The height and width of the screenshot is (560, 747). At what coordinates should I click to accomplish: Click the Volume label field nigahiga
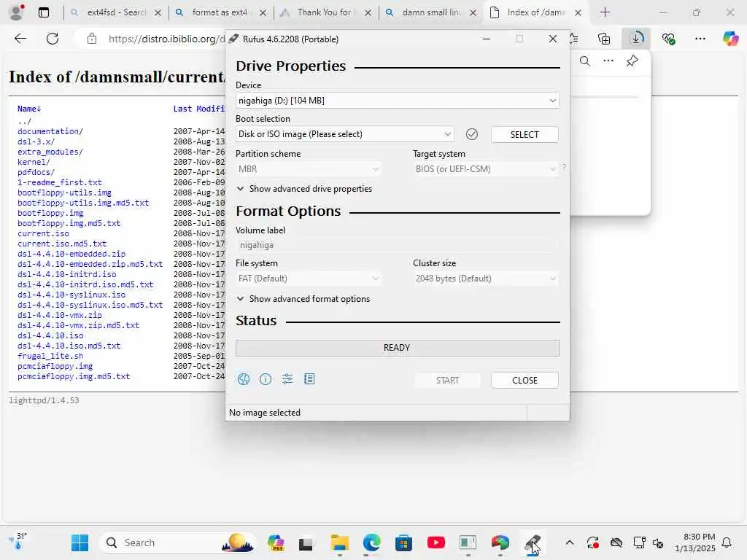[x=398, y=245]
